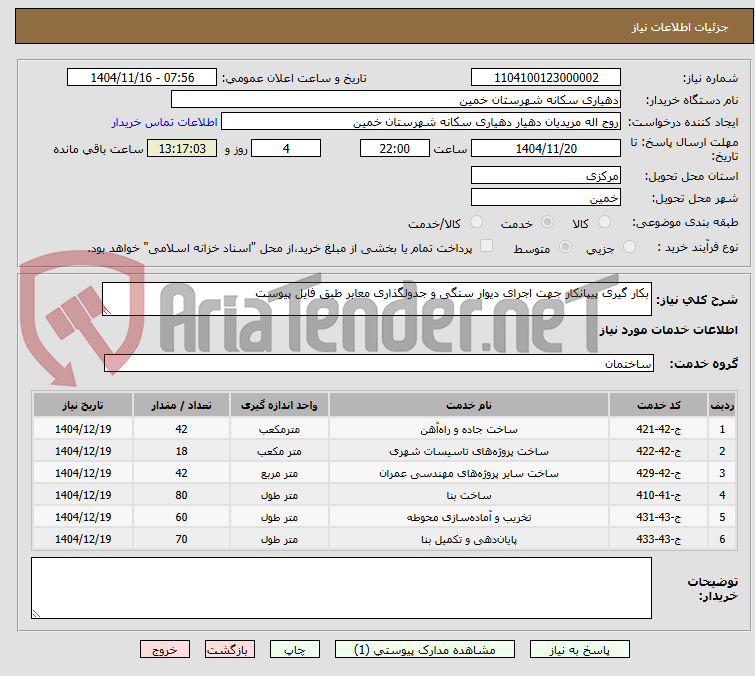The height and width of the screenshot is (676, 755).
Task: Click the بازگشت back button
Action: (x=230, y=650)
